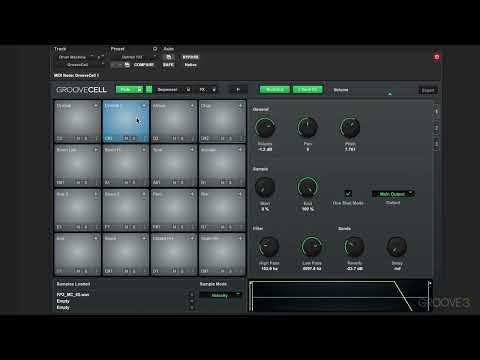Open the factory preset dropdown under Preset

pyautogui.click(x=133, y=57)
